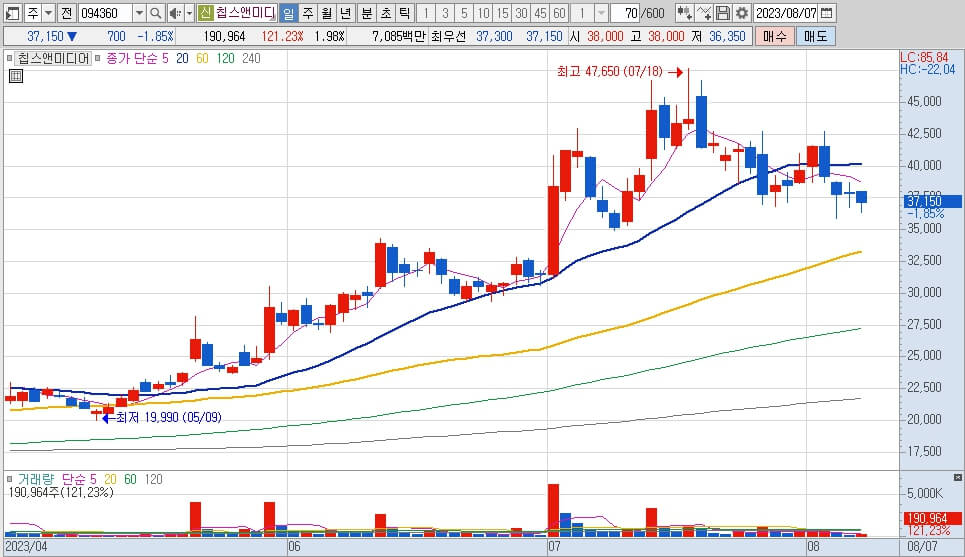Select the 15 interval button
This screenshot has height=557, width=965.
pyautogui.click(x=502, y=13)
